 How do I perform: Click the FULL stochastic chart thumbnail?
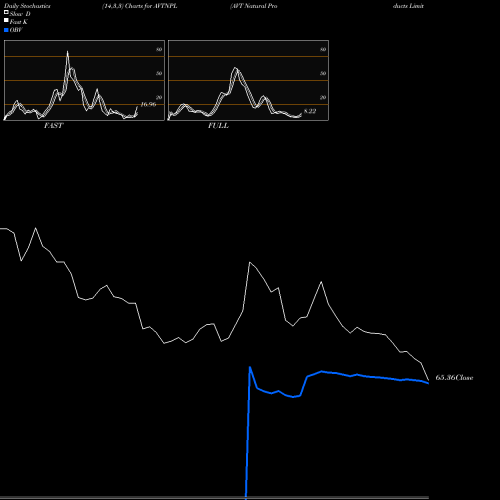(248, 80)
